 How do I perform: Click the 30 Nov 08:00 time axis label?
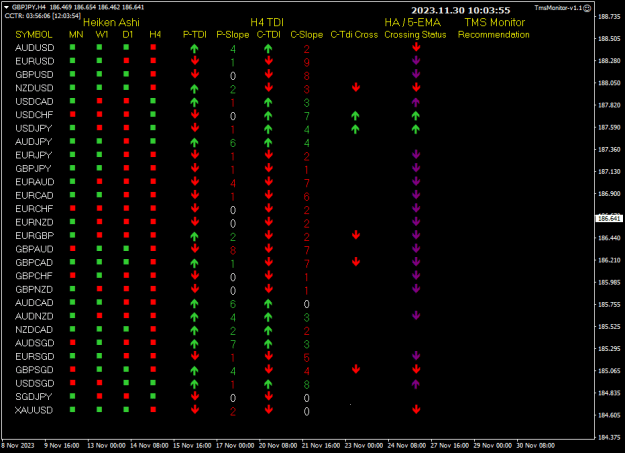(x=535, y=445)
